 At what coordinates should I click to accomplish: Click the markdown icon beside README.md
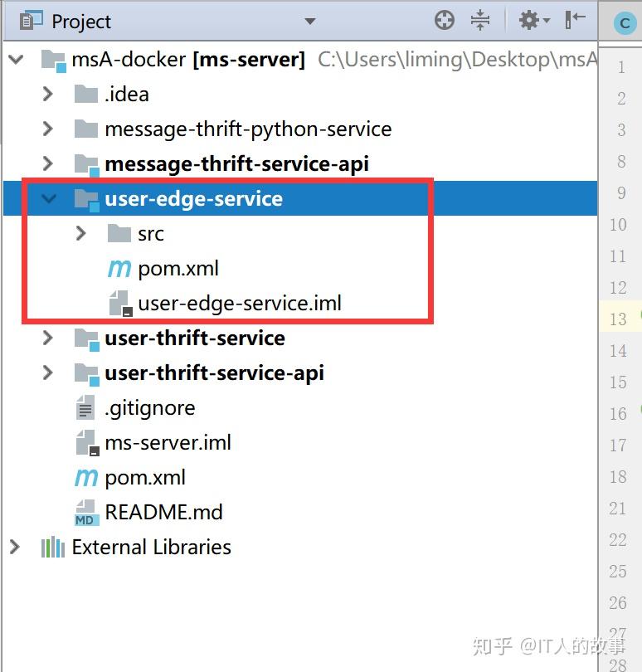[x=85, y=512]
